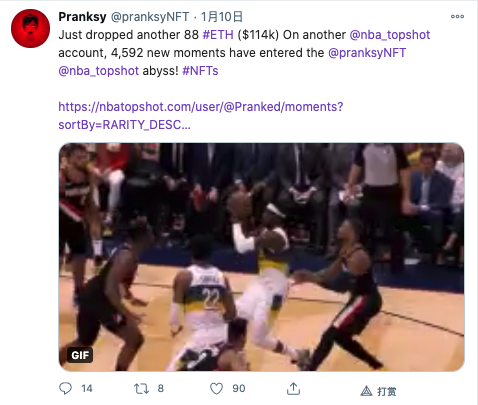This screenshot has width=478, height=405.
Task: Open Pranksy's red profile avatar
Action: tap(30, 28)
